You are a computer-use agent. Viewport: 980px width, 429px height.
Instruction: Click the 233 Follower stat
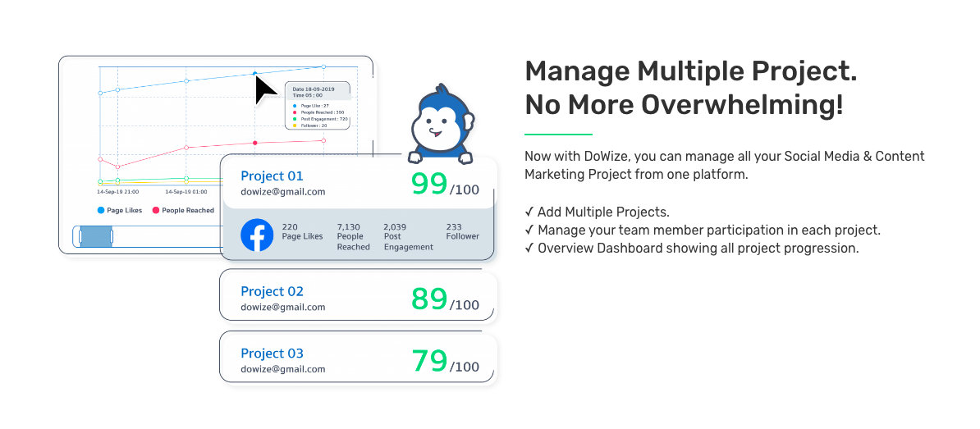[x=462, y=231]
